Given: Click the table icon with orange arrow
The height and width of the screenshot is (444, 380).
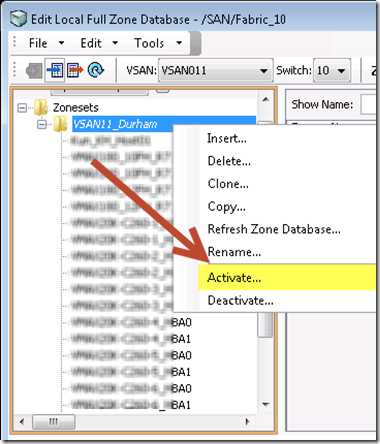Looking at the screenshot, I should click(x=75, y=70).
